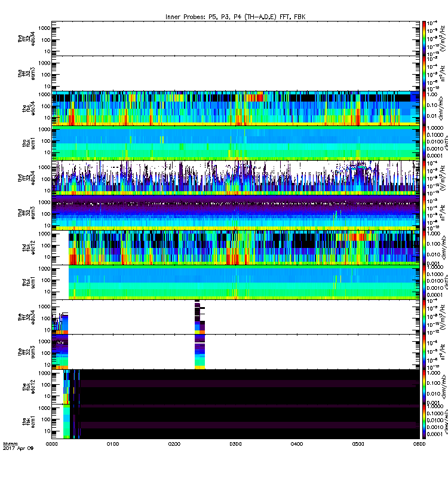Click the color bar beside the fbk edc12 panel
Screen dimensions: 448x478
coord(424,387)
